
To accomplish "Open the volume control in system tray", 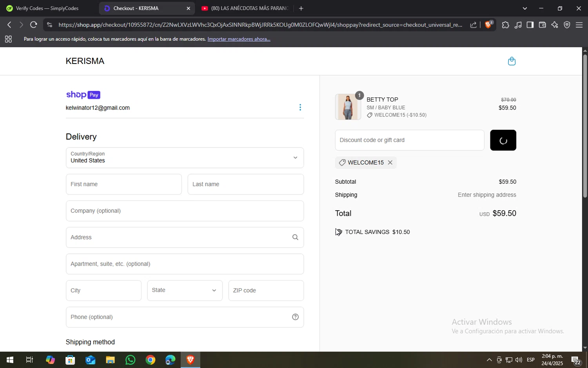I will point(519,360).
